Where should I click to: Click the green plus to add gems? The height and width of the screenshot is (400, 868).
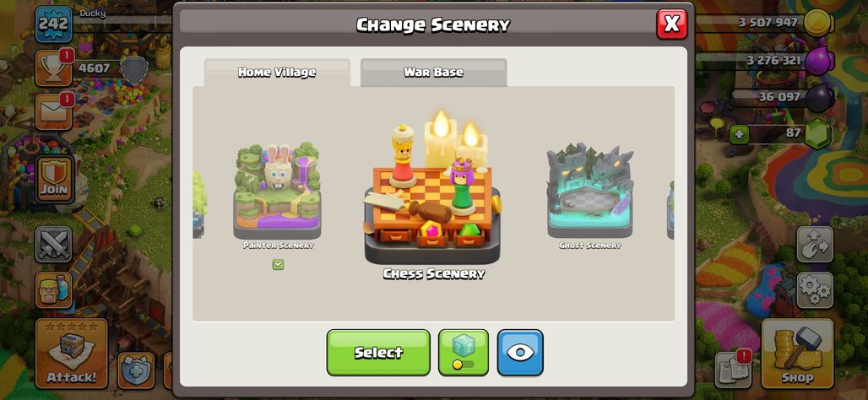739,134
